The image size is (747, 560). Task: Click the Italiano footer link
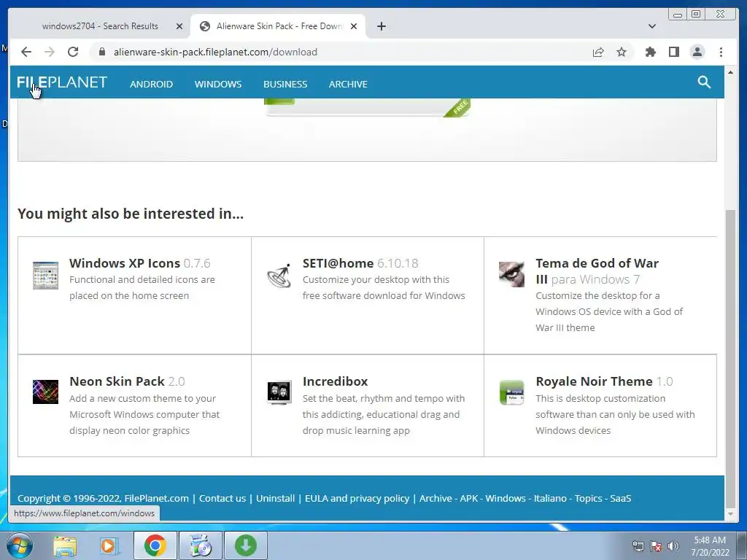point(550,499)
